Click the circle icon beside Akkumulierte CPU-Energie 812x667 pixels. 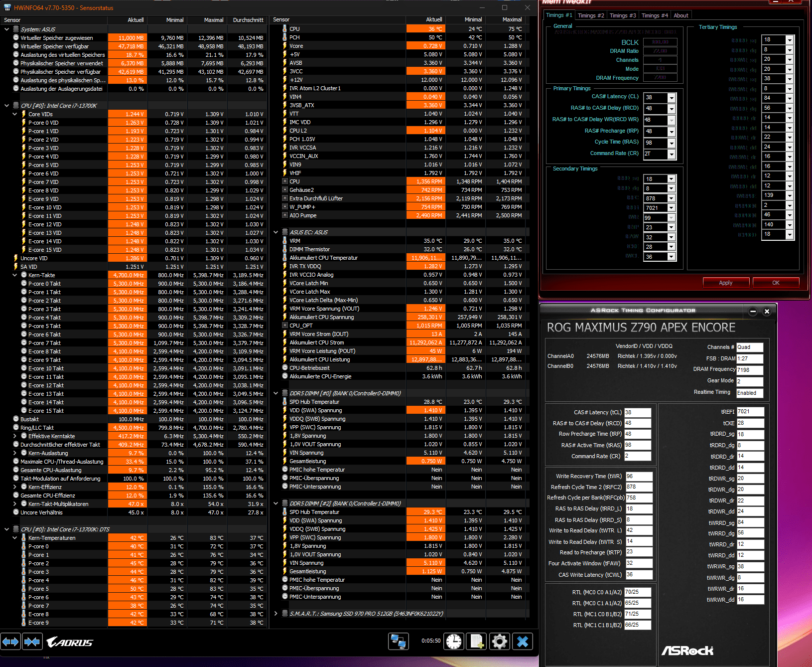pyautogui.click(x=285, y=376)
